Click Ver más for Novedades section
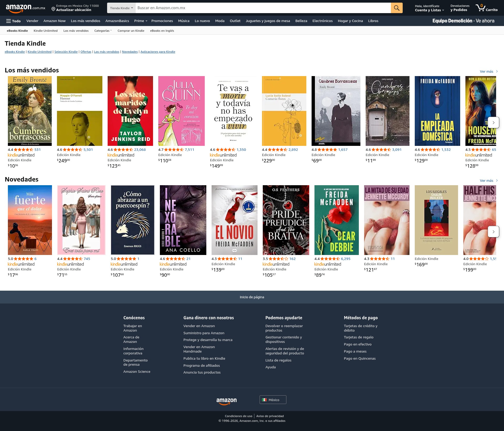The width and height of the screenshot is (504, 431). click(489, 180)
